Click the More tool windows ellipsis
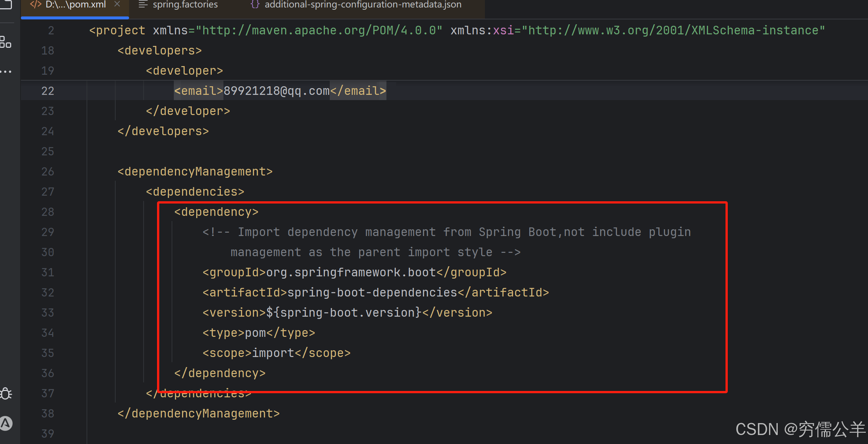This screenshot has height=444, width=868. coord(6,71)
